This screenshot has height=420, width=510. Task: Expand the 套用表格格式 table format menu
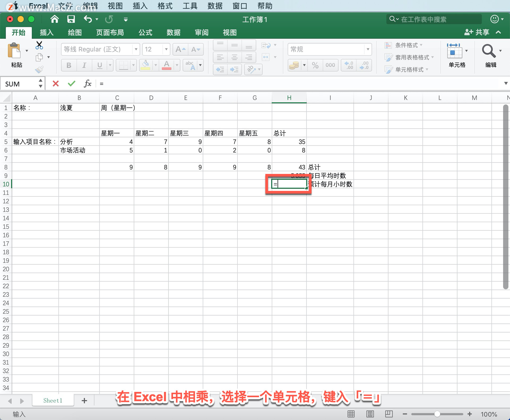click(409, 57)
